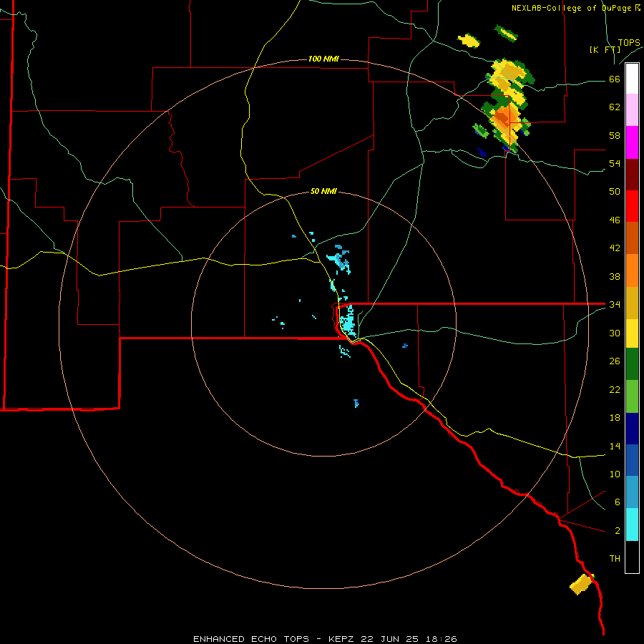Click the "[K FT]" units label
The image size is (644, 644).
[605, 49]
